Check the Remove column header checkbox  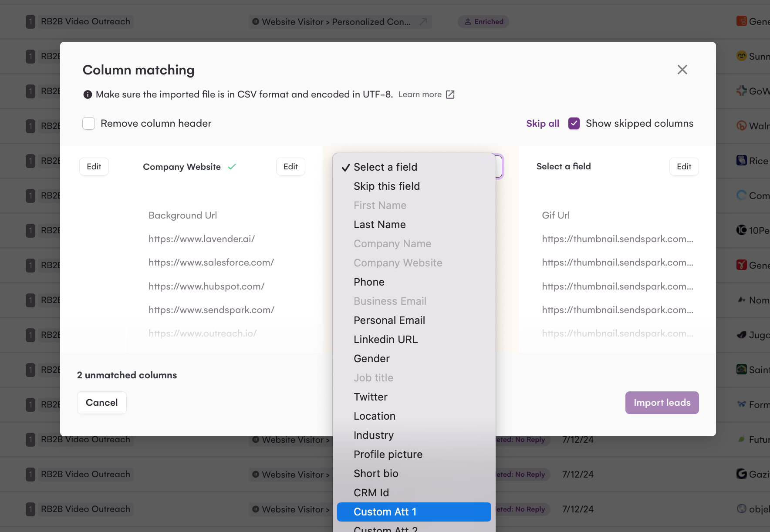pos(89,124)
